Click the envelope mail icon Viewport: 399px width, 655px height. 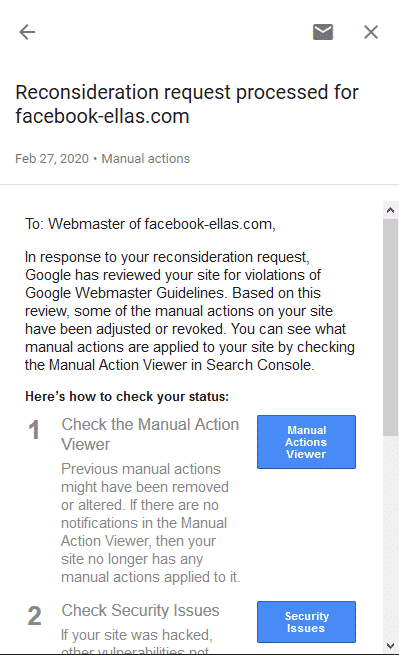pos(323,32)
